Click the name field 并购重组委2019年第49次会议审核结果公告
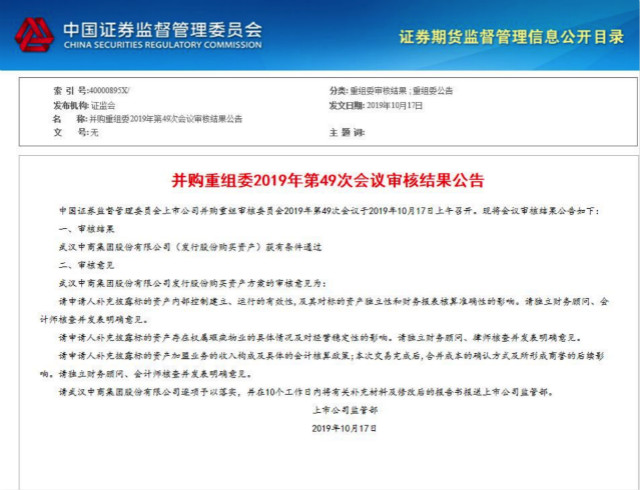Image resolution: width=640 pixels, height=490 pixels. point(166,119)
